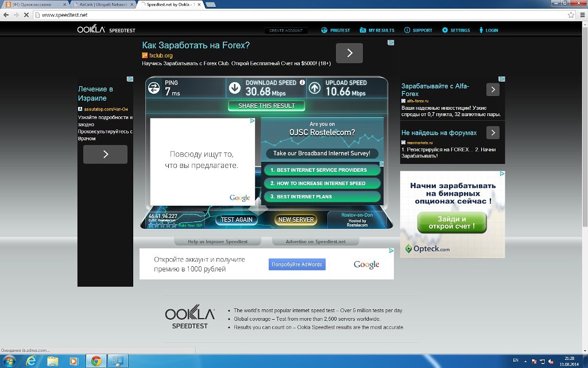Click the AdChoices icon on Forex banner

[390, 43]
